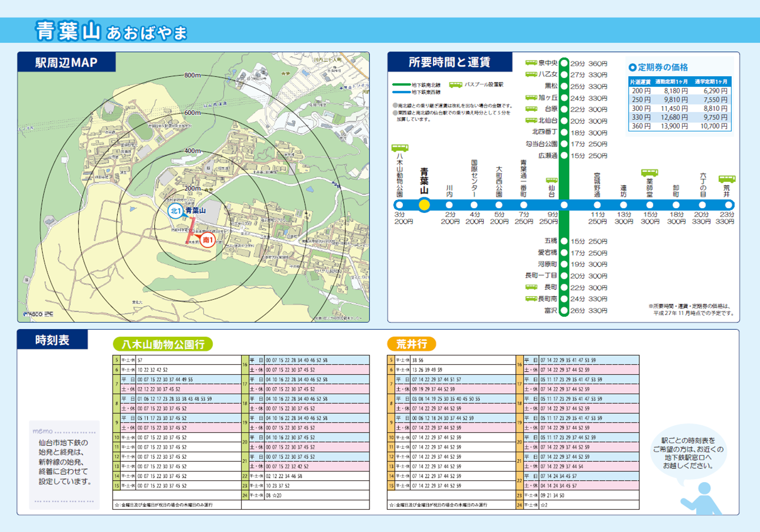Click the 200m distance label on the map
The width and height of the screenshot is (760, 532).
192,188
